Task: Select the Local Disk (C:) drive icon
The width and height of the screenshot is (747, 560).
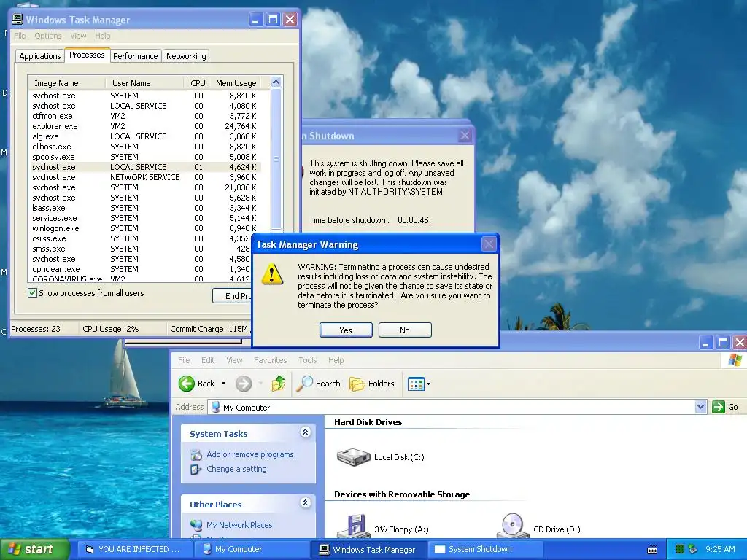Action: tap(353, 456)
